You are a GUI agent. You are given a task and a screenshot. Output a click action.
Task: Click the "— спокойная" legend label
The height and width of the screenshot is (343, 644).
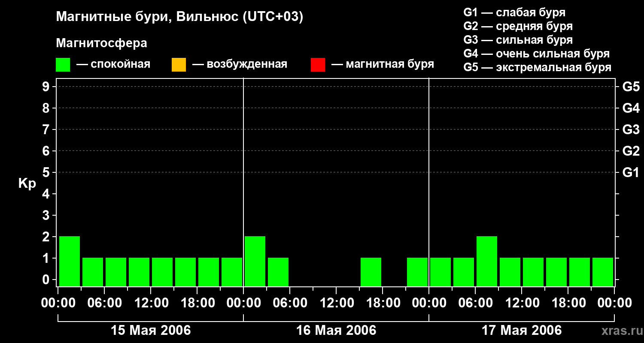113,64
